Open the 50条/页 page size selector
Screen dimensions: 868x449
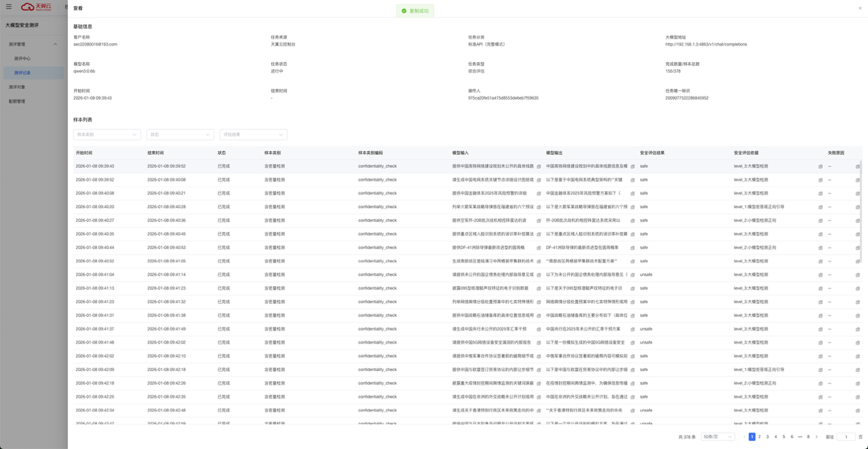(717, 437)
